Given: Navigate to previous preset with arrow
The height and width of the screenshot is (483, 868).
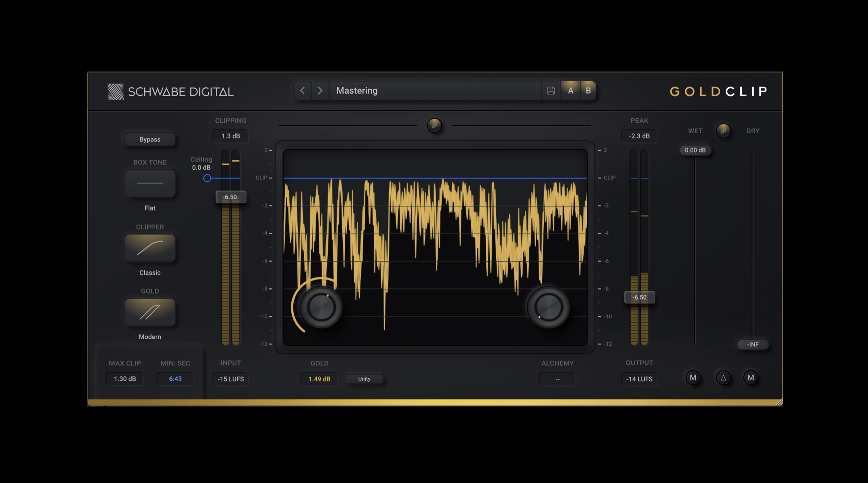Looking at the screenshot, I should [302, 90].
